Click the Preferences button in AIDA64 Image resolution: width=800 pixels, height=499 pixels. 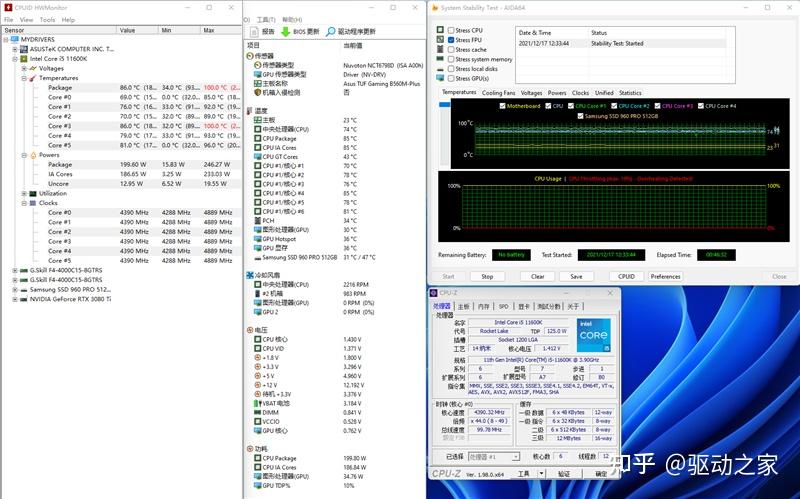coord(665,277)
